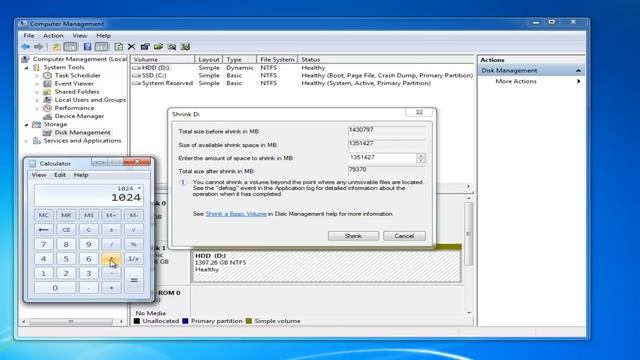The image size is (640, 360).
Task: Select the Device Manager tree item
Action: pos(79,116)
